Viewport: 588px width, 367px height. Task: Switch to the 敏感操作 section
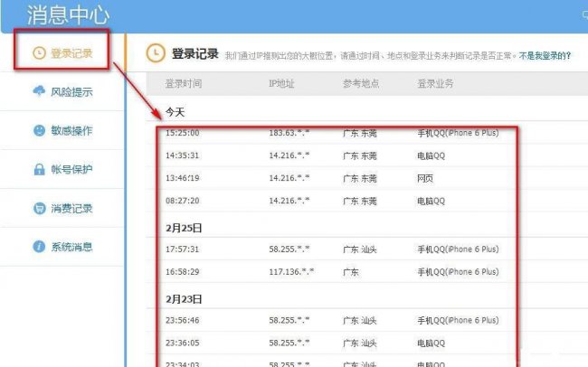pyautogui.click(x=62, y=130)
